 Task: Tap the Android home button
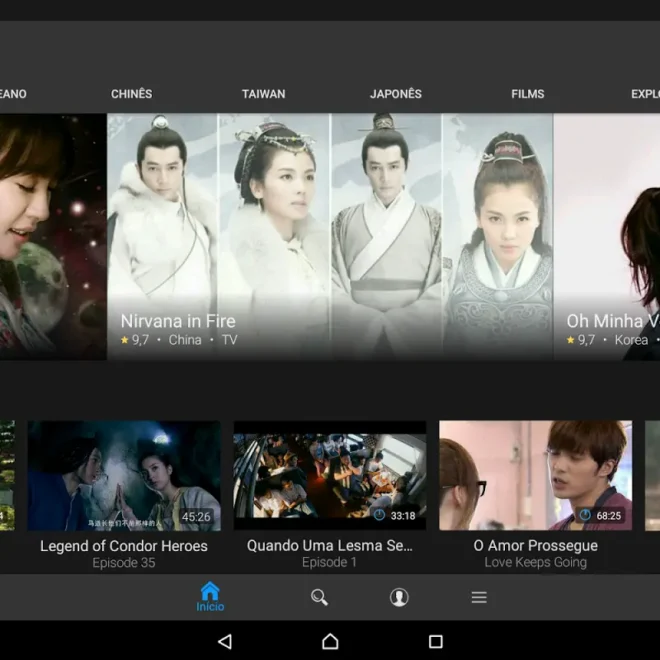[x=330, y=641]
